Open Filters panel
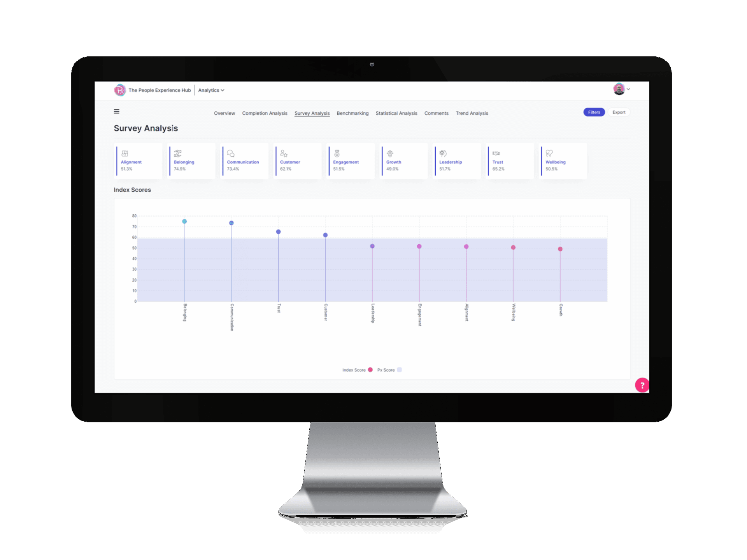 pyautogui.click(x=594, y=113)
